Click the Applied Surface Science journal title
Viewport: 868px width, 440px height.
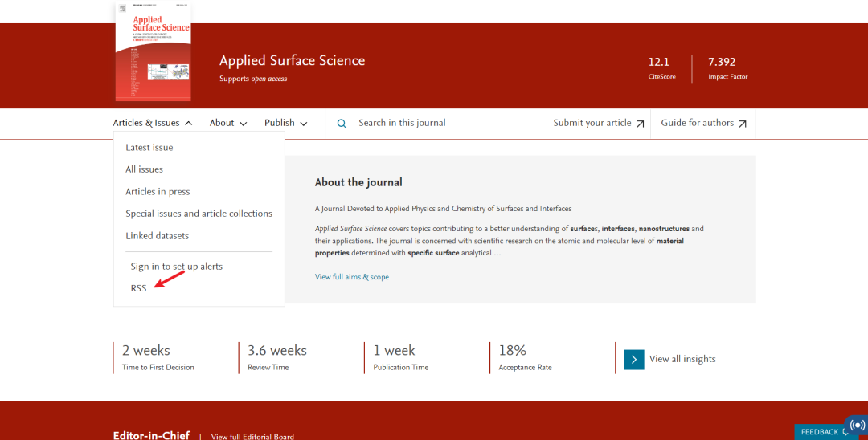pyautogui.click(x=293, y=61)
